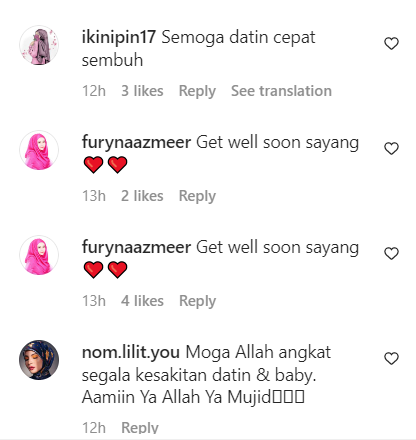The width and height of the screenshot is (416, 440).
Task: Open ikinipin17 username link
Action: click(119, 37)
